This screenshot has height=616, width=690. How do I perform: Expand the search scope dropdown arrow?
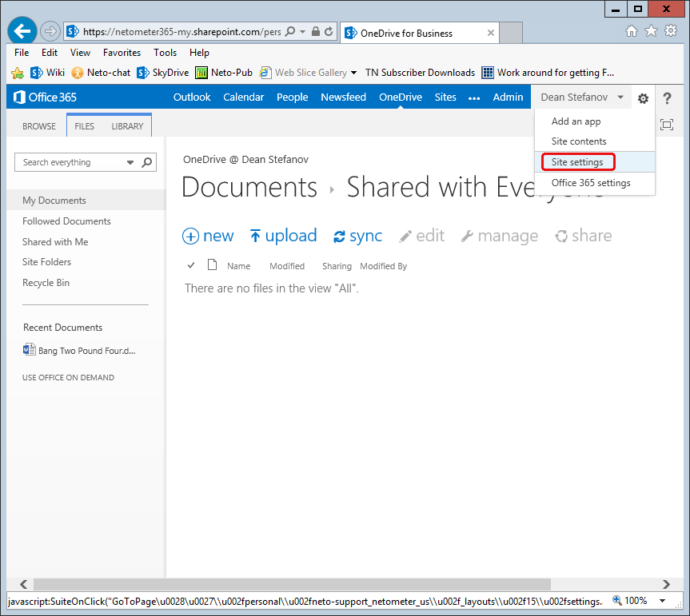[130, 162]
